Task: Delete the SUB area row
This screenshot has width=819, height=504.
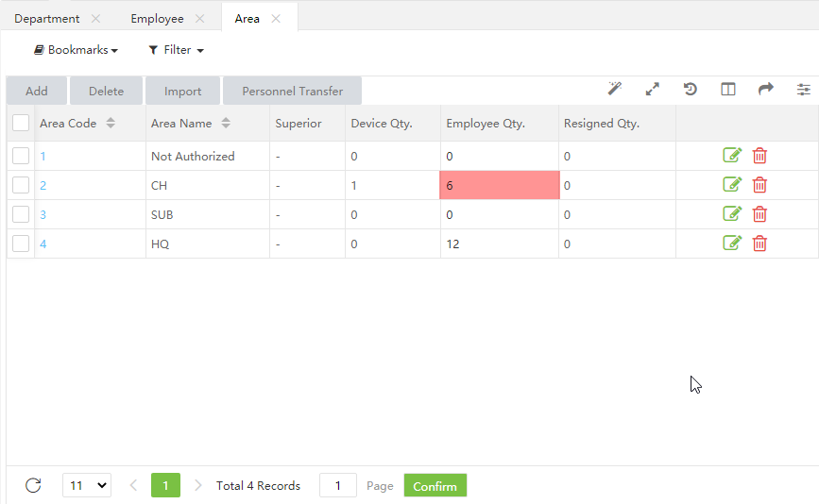Action: [x=760, y=214]
